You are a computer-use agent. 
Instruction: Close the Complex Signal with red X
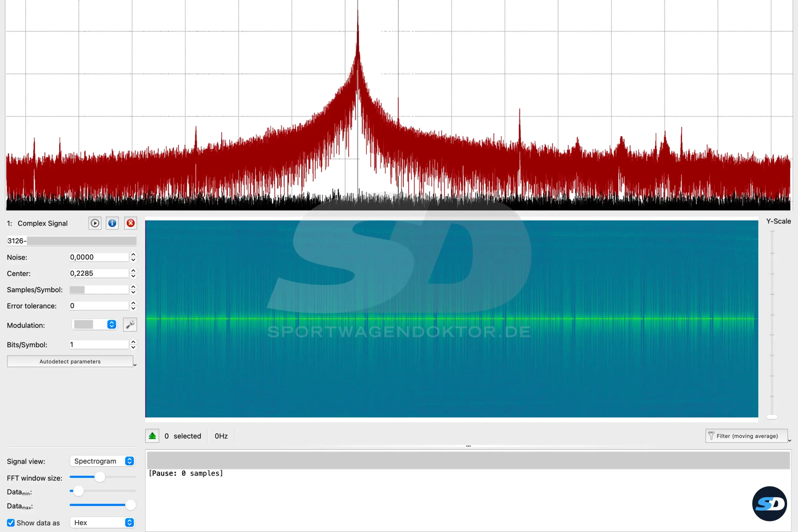coord(131,223)
